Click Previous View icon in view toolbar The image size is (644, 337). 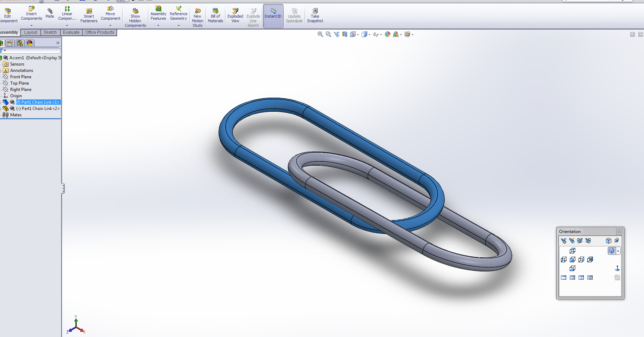(337, 34)
